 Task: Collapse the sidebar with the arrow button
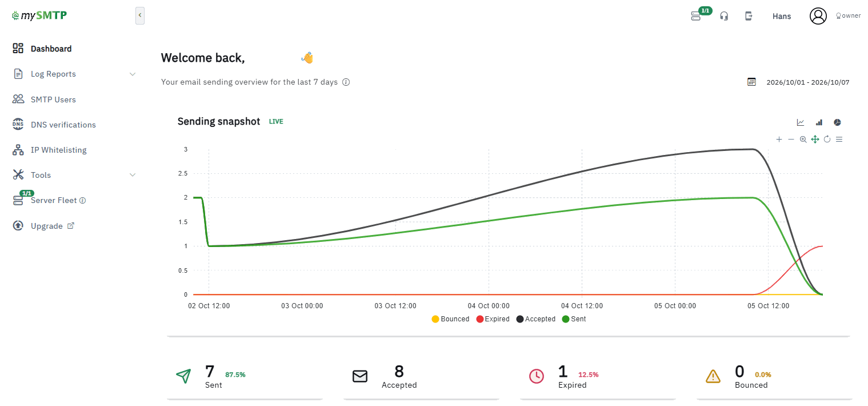point(140,15)
